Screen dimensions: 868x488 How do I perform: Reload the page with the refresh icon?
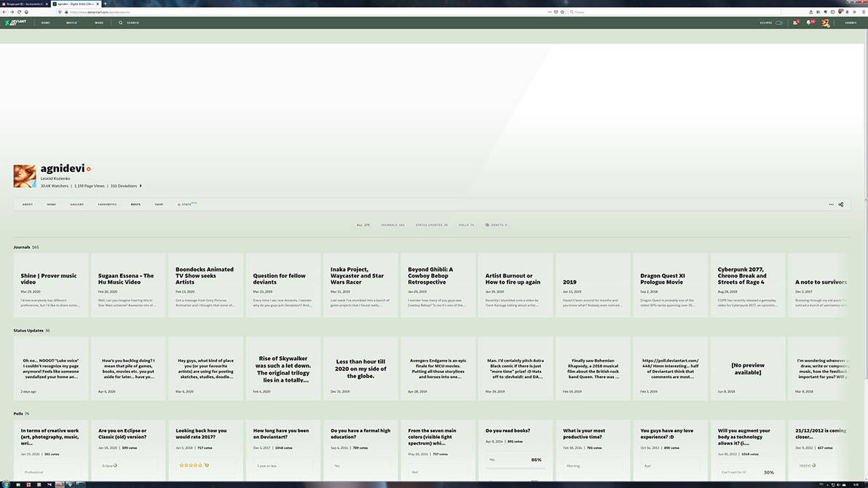pyautogui.click(x=19, y=12)
